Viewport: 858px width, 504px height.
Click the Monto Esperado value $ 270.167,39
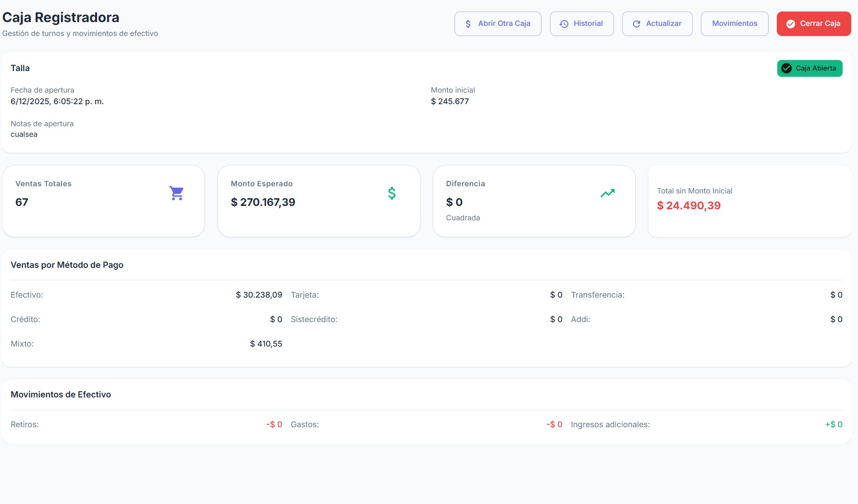pyautogui.click(x=263, y=202)
